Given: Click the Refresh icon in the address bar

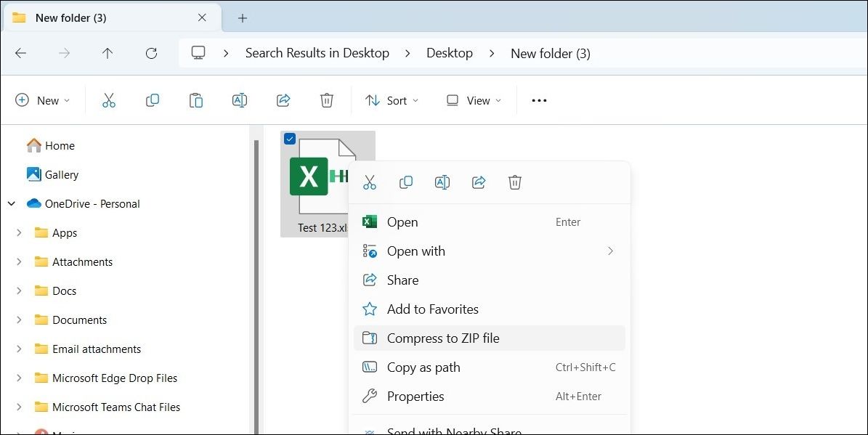Looking at the screenshot, I should (151, 52).
